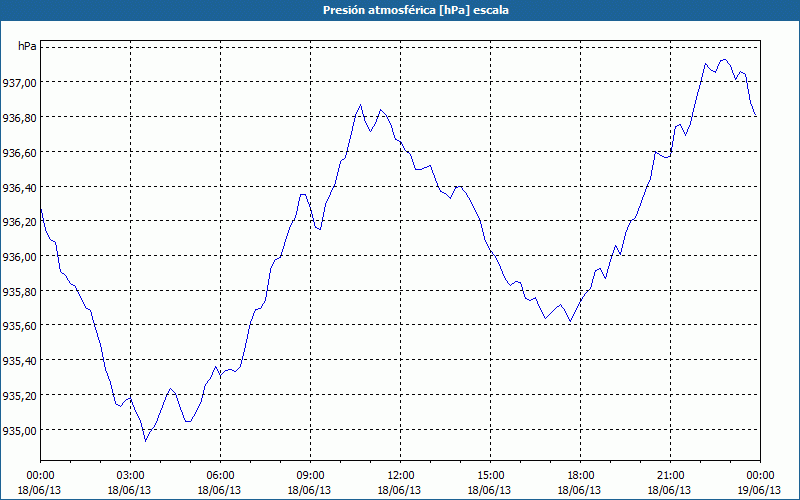Select the 936,20 pressure axis value
The image size is (800, 500).
(19, 221)
